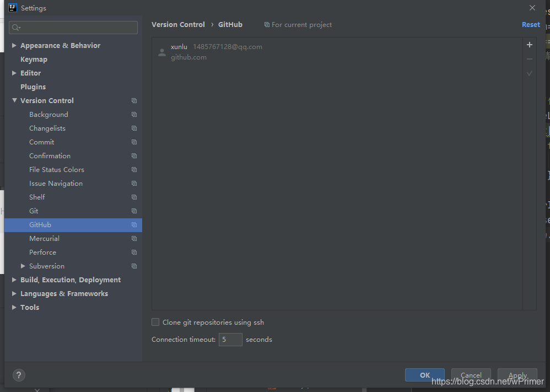Click project-level icon beside Subversion
The height and width of the screenshot is (392, 550).
pyautogui.click(x=134, y=266)
